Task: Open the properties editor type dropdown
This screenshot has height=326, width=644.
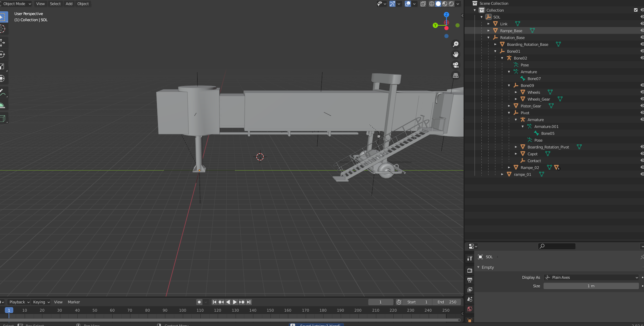Action: tap(472, 246)
